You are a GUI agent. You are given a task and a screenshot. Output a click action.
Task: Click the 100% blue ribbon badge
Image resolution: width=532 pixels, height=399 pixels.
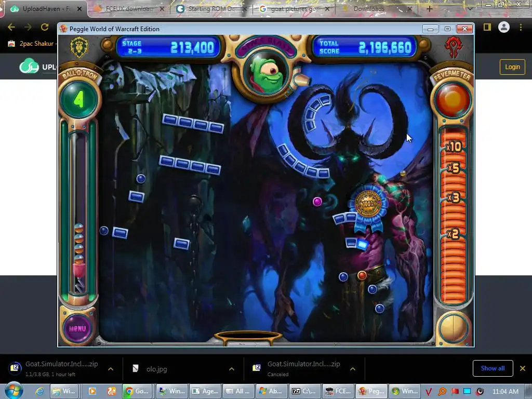(x=368, y=208)
